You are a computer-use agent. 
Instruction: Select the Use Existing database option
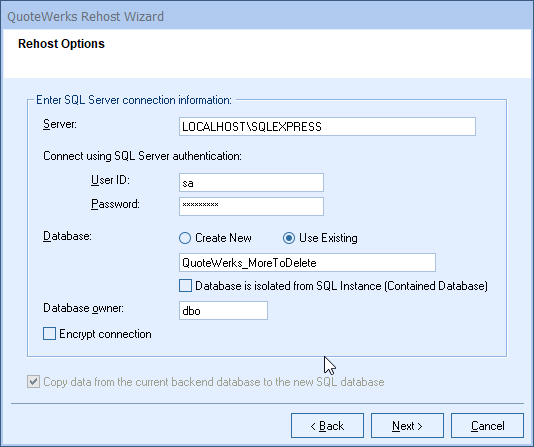pos(289,238)
